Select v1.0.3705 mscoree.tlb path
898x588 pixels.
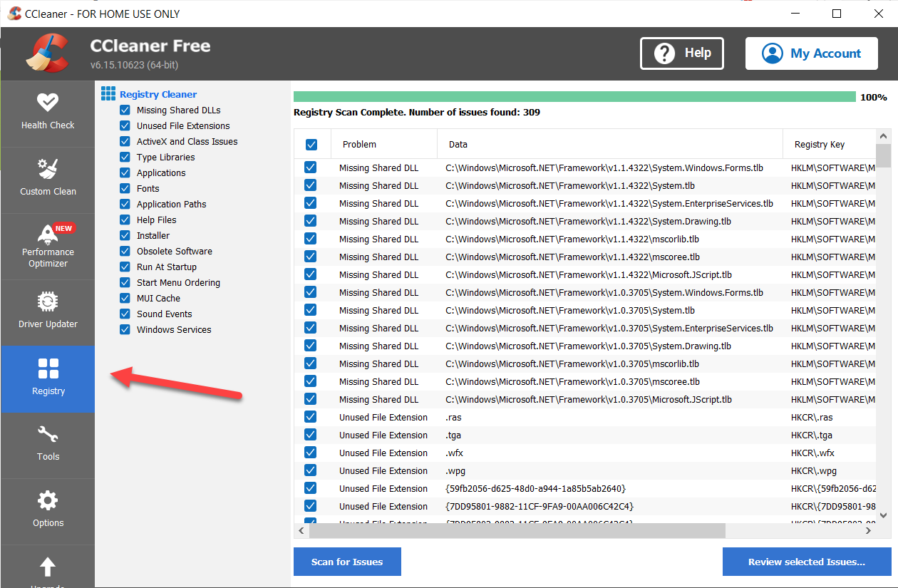click(x=573, y=381)
